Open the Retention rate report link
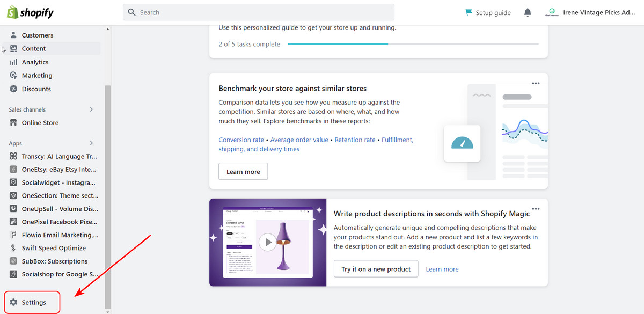The height and width of the screenshot is (314, 644). pos(355,140)
